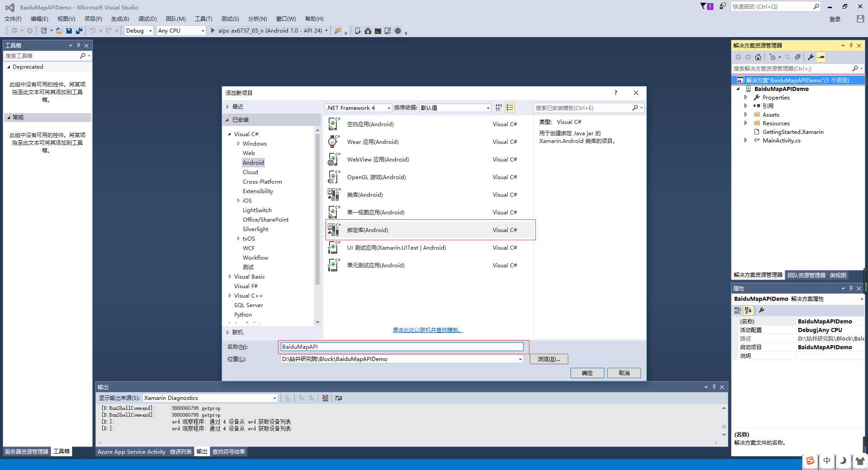Expand the 最近 recent section
Image resolution: width=868 pixels, height=470 pixels.
coord(227,107)
